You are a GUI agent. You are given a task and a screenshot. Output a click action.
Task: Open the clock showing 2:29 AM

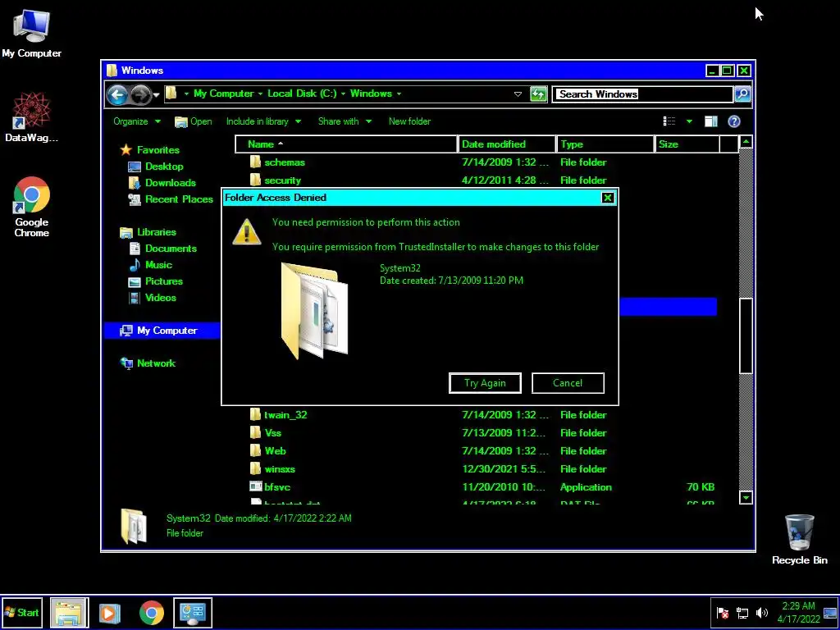point(798,612)
